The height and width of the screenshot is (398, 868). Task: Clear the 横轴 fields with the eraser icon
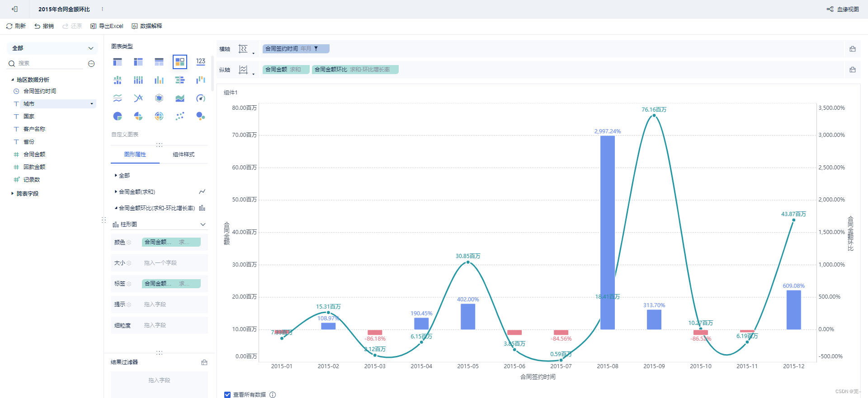click(853, 49)
